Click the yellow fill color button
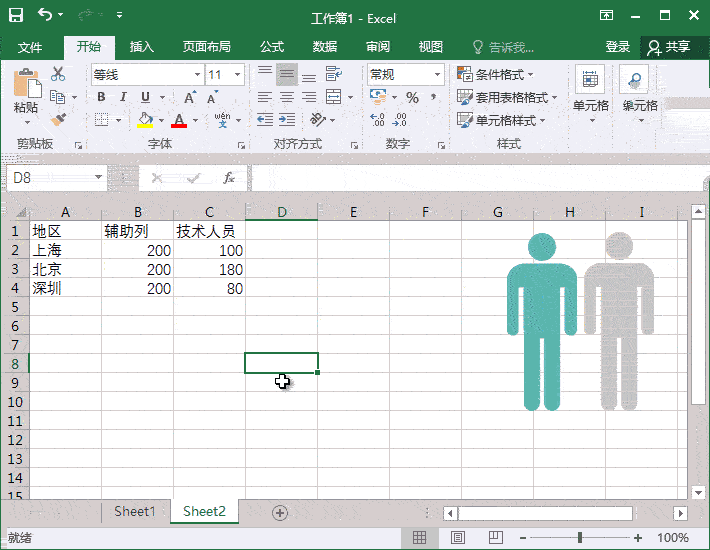Screen dimensions: 710x550 tap(145, 120)
